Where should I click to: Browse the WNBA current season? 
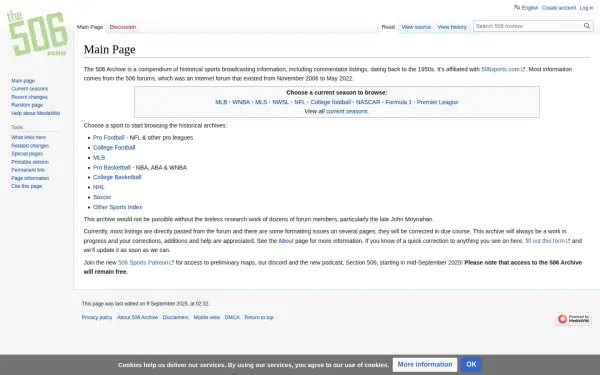point(241,102)
